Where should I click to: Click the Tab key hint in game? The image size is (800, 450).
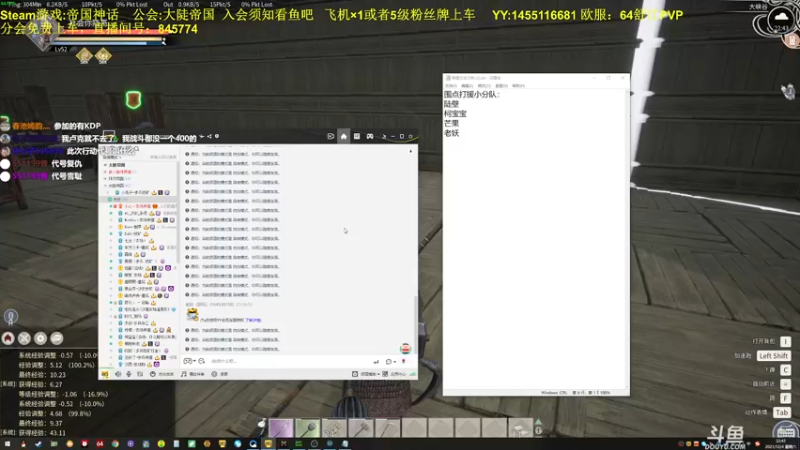point(782,412)
